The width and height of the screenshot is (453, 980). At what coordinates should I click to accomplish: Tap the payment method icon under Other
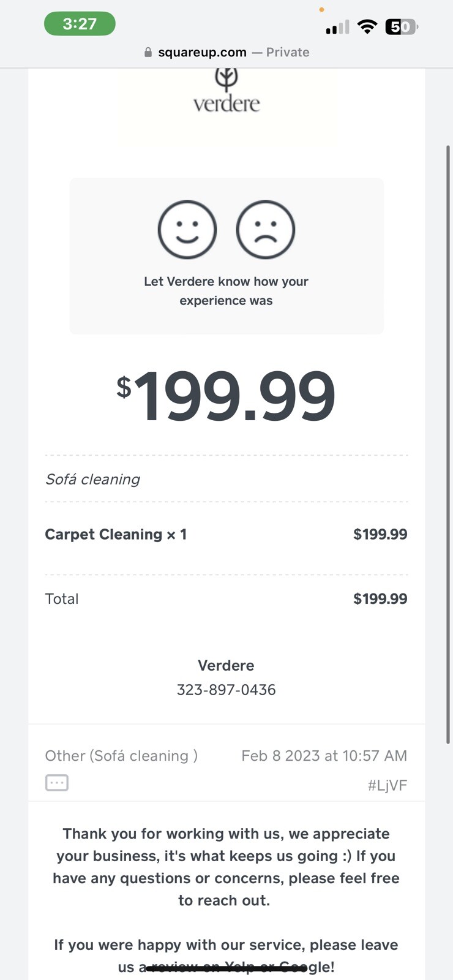(57, 783)
